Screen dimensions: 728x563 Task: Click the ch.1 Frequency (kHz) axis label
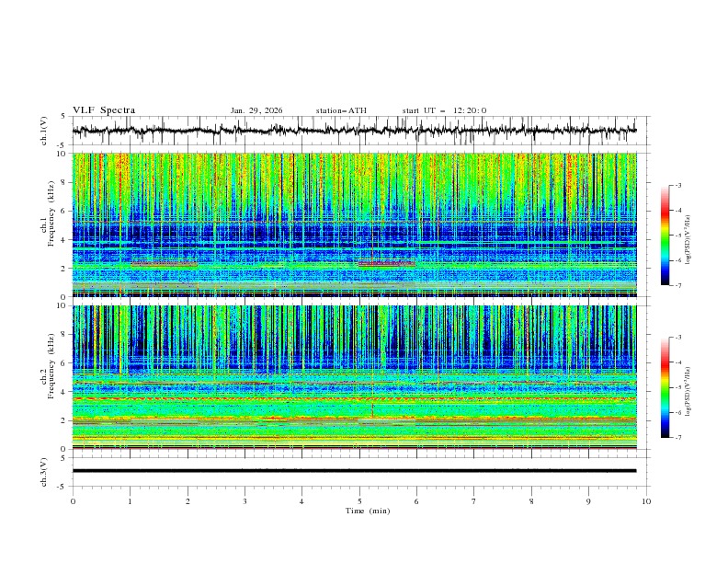pyautogui.click(x=47, y=224)
